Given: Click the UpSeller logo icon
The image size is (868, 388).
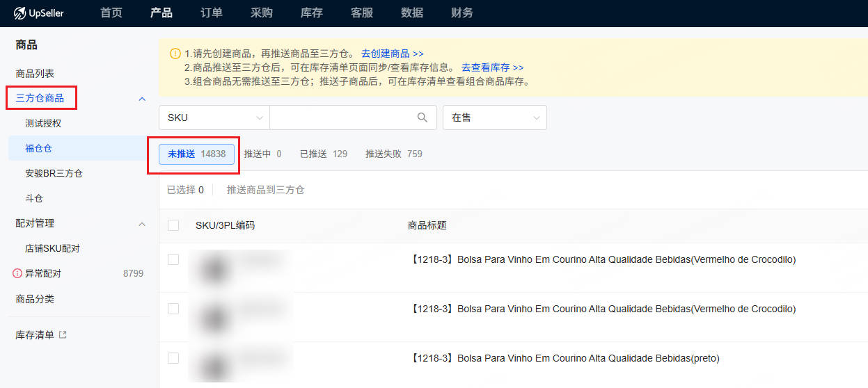Looking at the screenshot, I should click(x=19, y=13).
